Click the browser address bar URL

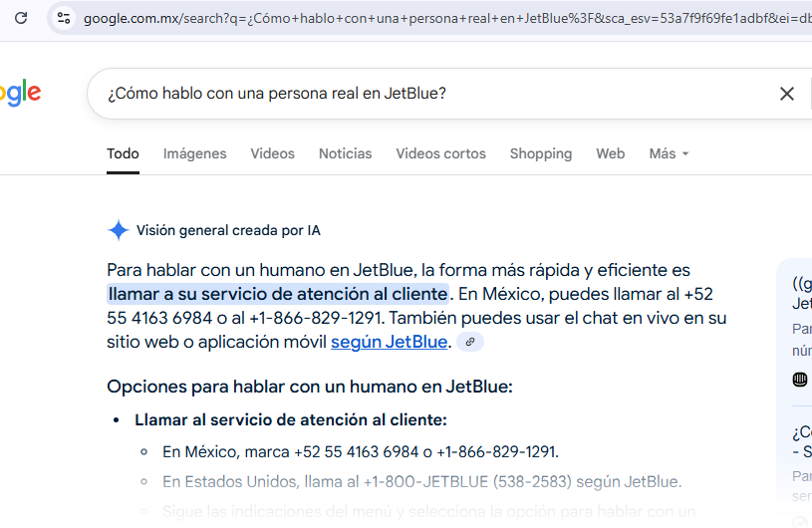point(447,18)
